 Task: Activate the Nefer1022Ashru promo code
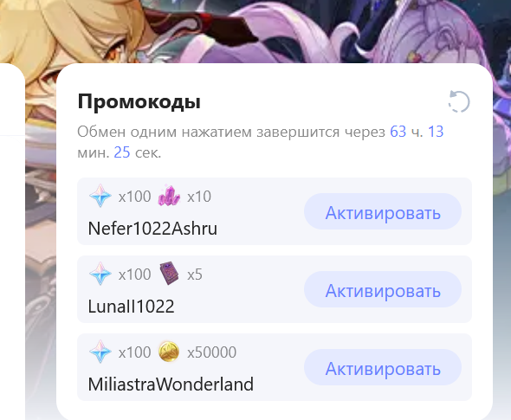pos(383,211)
